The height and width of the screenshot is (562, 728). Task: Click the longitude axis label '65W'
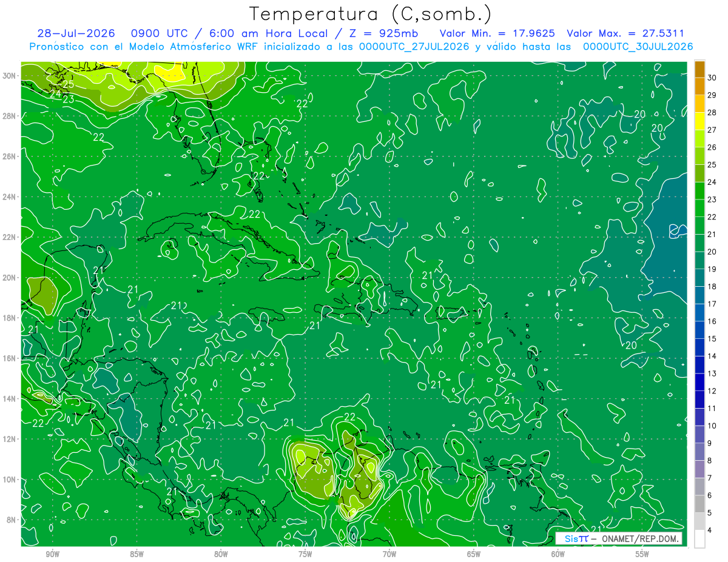474,554
